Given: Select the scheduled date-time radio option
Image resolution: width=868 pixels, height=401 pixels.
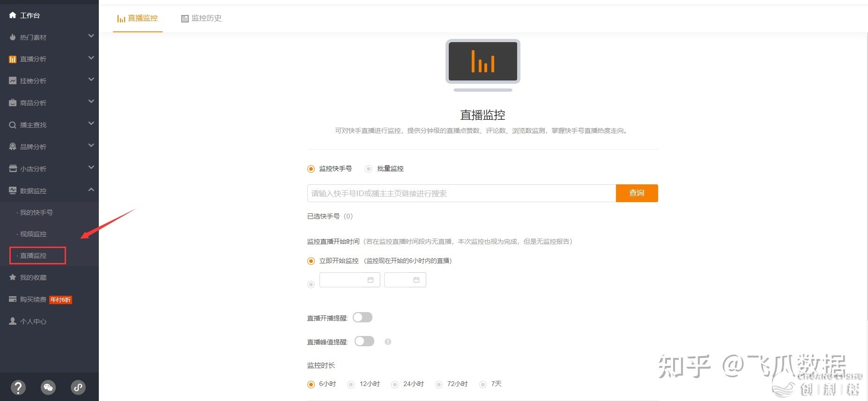Looking at the screenshot, I should coord(311,284).
